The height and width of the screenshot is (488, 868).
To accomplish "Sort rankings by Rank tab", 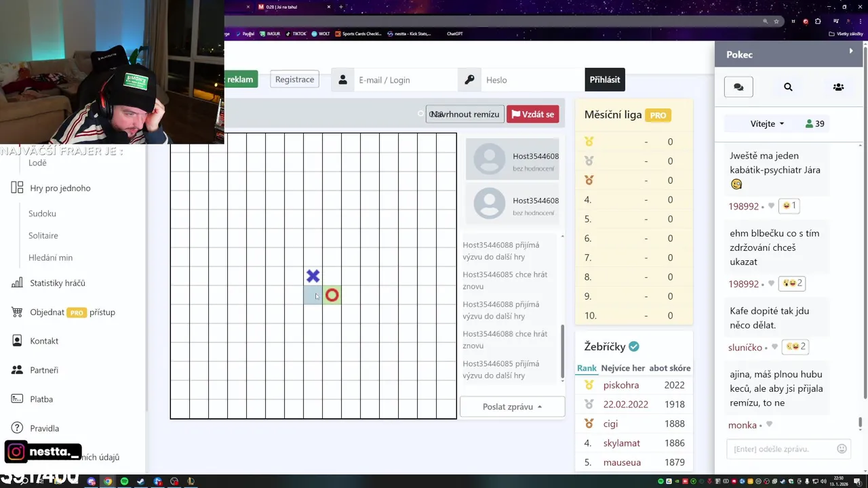I will pyautogui.click(x=587, y=368).
